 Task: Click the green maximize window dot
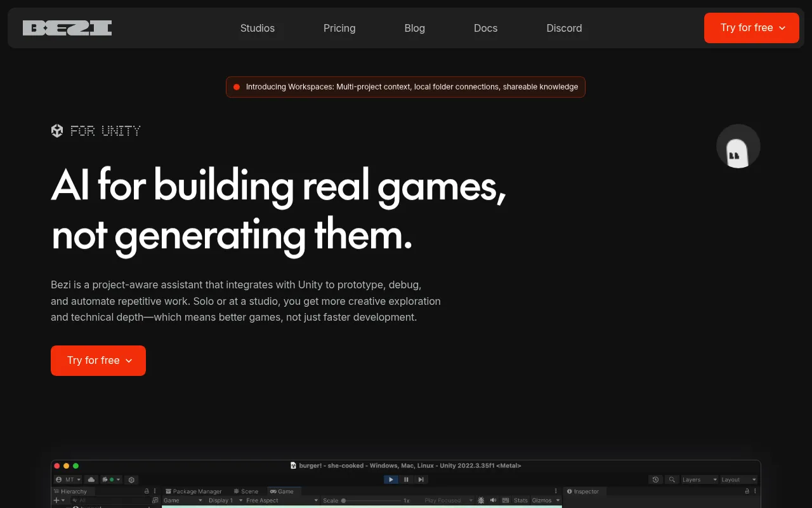coord(75,466)
